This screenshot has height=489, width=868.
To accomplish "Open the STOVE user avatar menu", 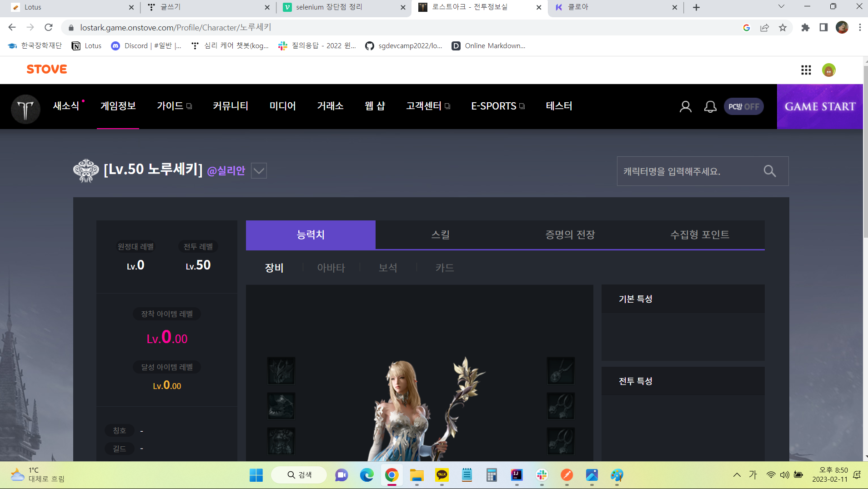I will [x=829, y=70].
